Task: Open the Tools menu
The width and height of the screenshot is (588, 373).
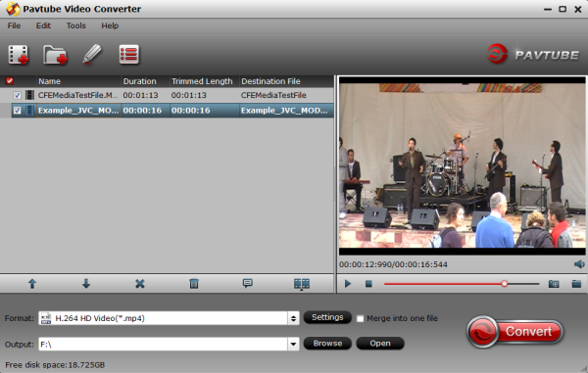Action: [76, 25]
